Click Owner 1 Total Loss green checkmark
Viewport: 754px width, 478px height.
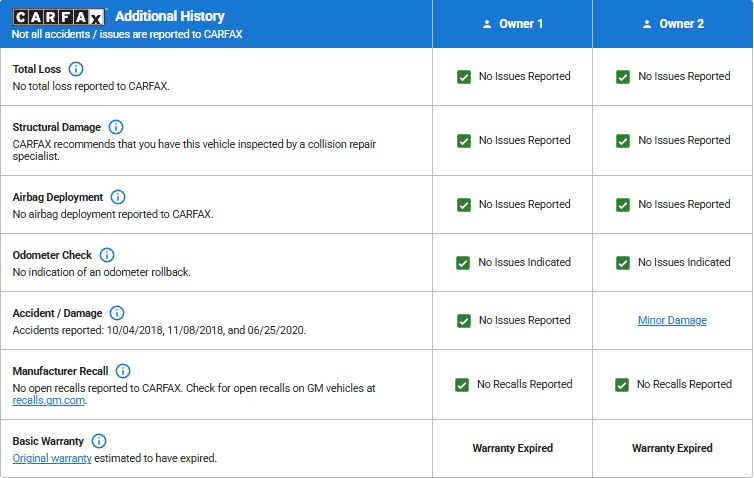pyautogui.click(x=464, y=77)
